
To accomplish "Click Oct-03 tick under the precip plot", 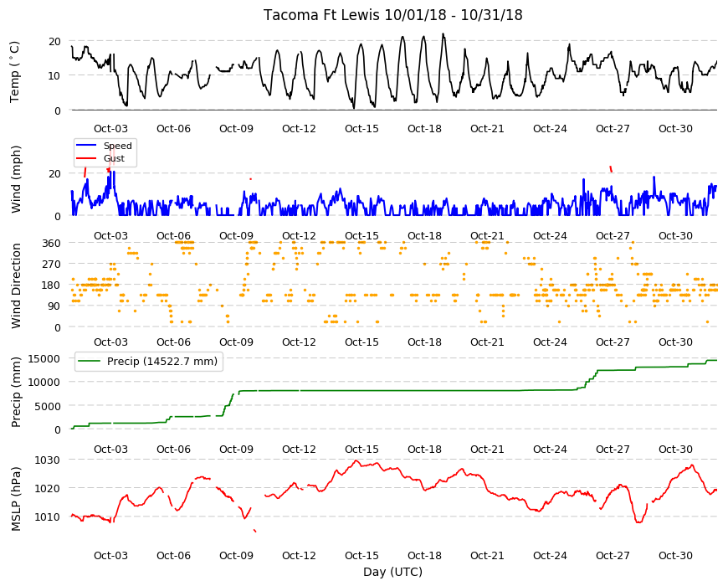I will tap(110, 449).
